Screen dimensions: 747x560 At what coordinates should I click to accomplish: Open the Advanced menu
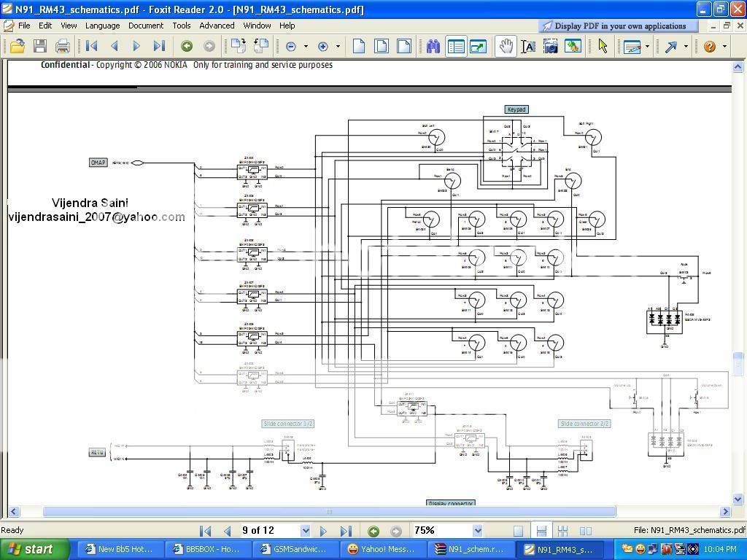[217, 26]
